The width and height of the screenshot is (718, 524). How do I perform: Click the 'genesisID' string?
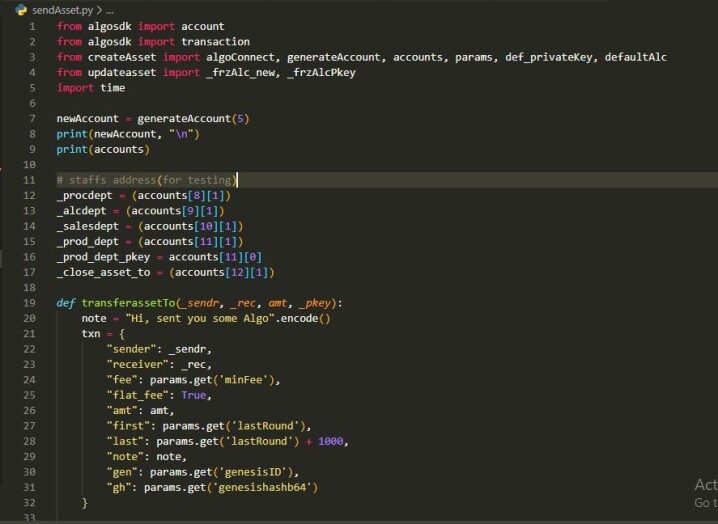point(256,472)
